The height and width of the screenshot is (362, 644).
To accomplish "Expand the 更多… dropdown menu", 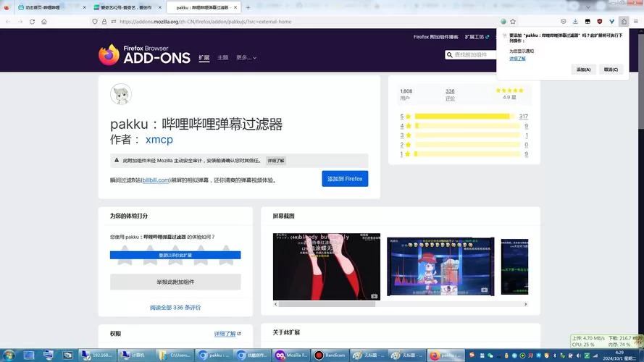I will (246, 57).
